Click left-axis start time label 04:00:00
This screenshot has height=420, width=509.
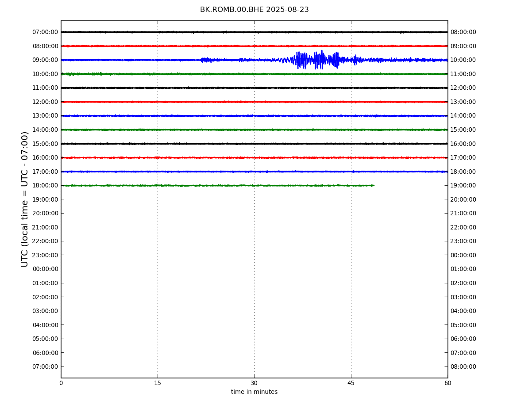[x=45, y=325]
